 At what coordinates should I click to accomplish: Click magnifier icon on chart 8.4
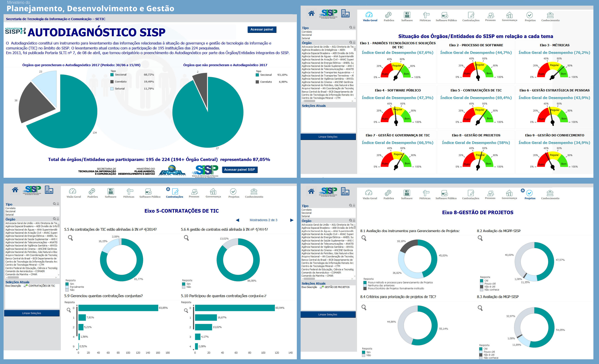click(364, 307)
